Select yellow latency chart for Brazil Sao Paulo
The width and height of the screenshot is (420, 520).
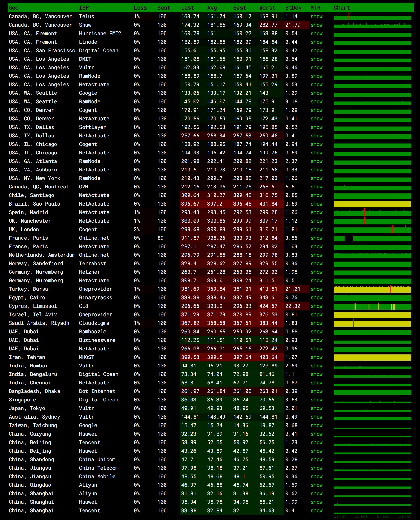[372, 204]
